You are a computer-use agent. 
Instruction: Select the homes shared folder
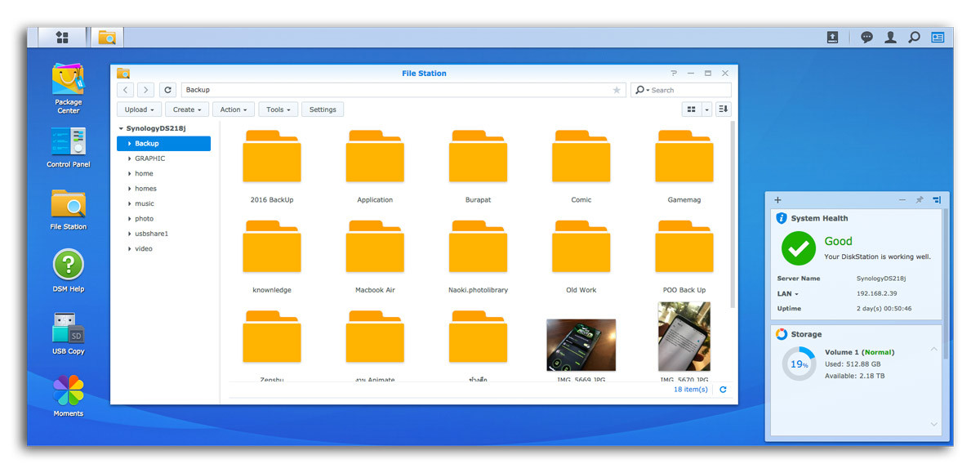pos(145,189)
